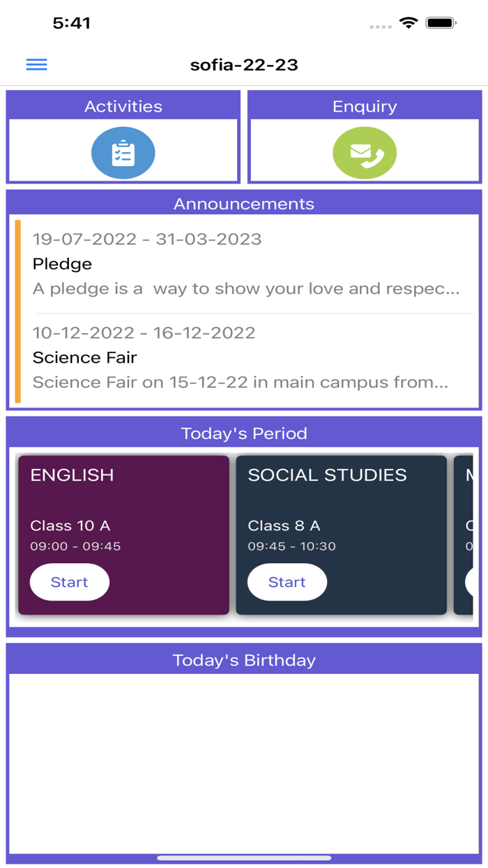Viewport: 488px width, 868px height.
Task: Tap the green Enquiry mail icon
Action: tap(365, 152)
